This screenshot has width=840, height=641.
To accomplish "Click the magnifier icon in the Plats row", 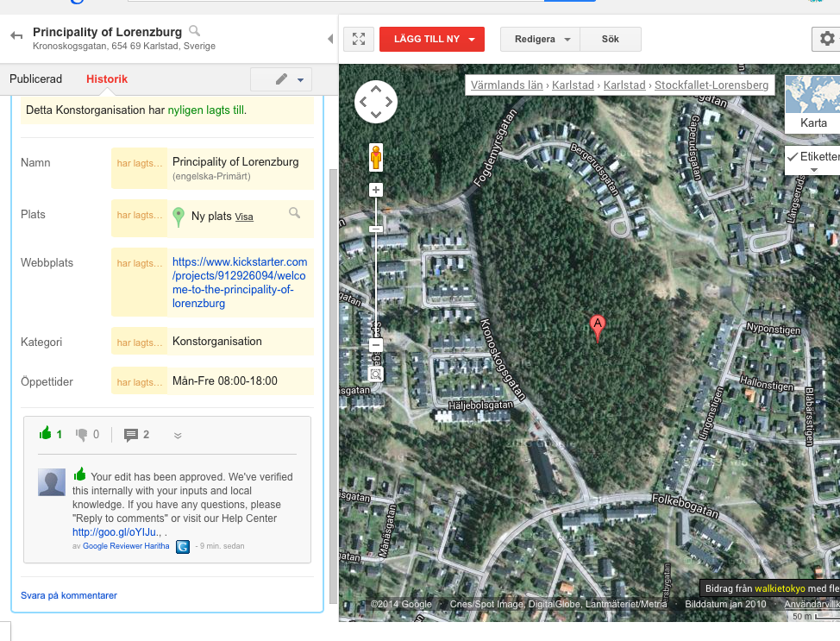I will (x=295, y=213).
